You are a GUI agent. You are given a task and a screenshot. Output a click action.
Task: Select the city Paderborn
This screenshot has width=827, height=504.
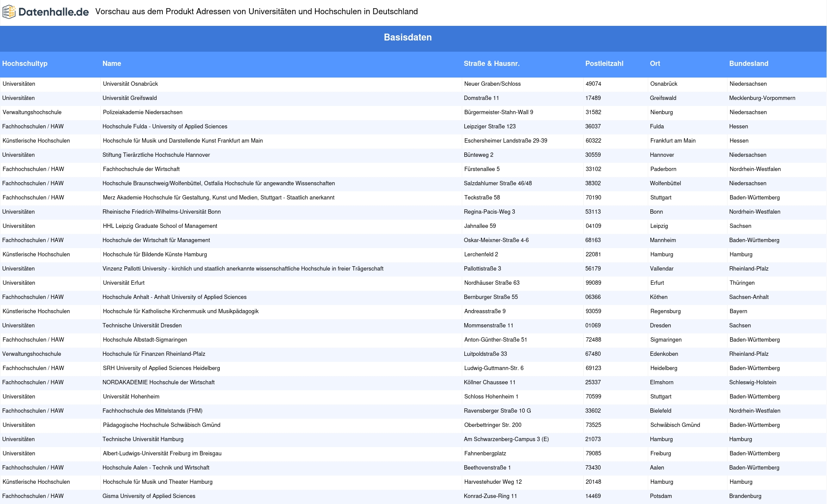point(663,169)
